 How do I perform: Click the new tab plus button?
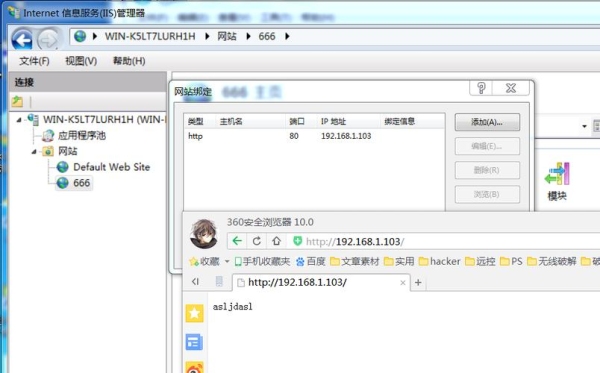[x=418, y=282]
